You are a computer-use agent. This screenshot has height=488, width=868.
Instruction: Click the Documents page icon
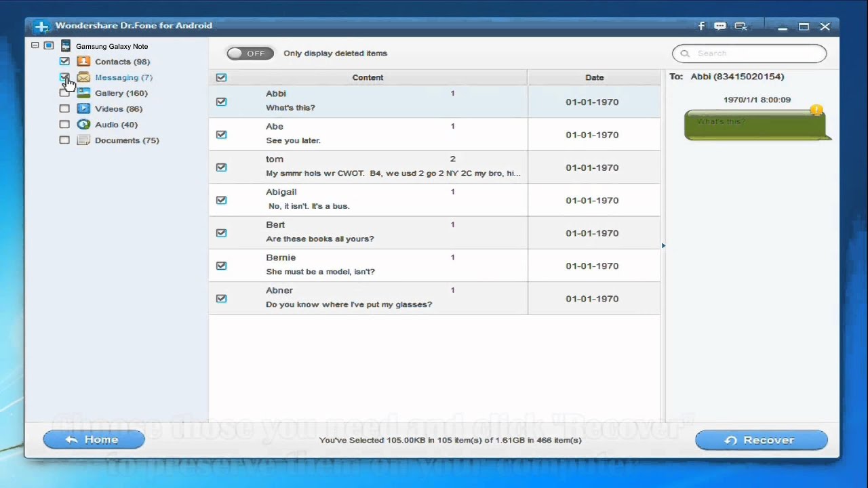coord(83,140)
